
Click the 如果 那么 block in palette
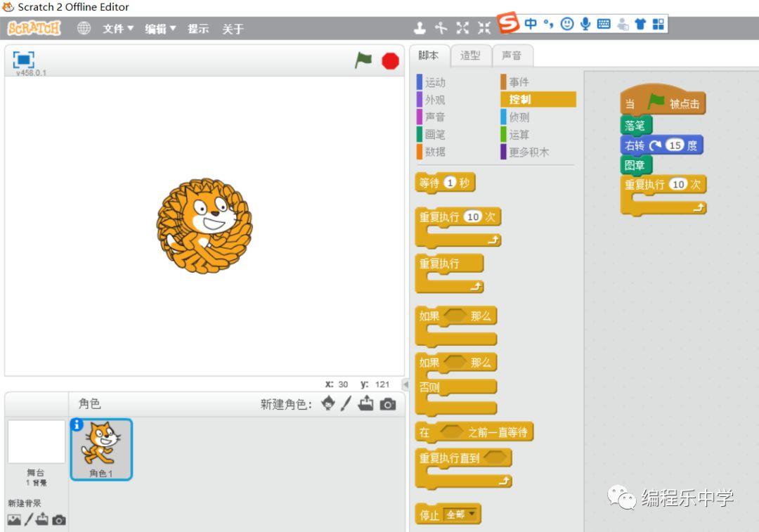click(x=430, y=316)
